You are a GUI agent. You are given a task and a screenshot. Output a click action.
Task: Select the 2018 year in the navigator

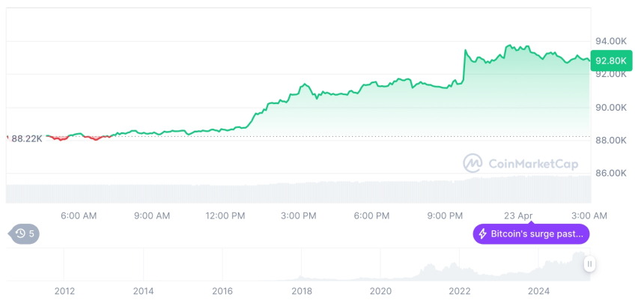click(302, 290)
